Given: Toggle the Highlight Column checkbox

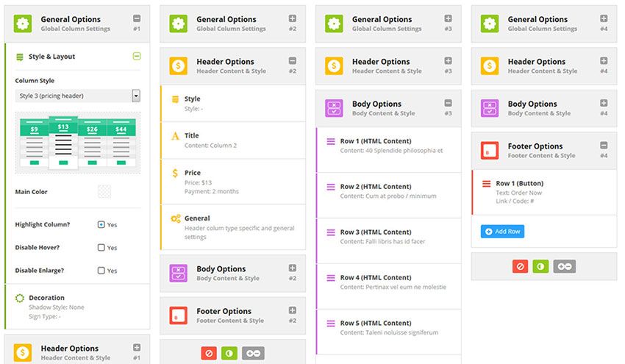Looking at the screenshot, I should coord(101,225).
